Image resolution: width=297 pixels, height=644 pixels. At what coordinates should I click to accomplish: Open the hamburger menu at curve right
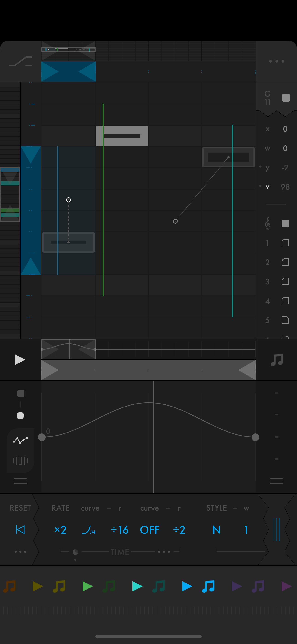click(277, 481)
